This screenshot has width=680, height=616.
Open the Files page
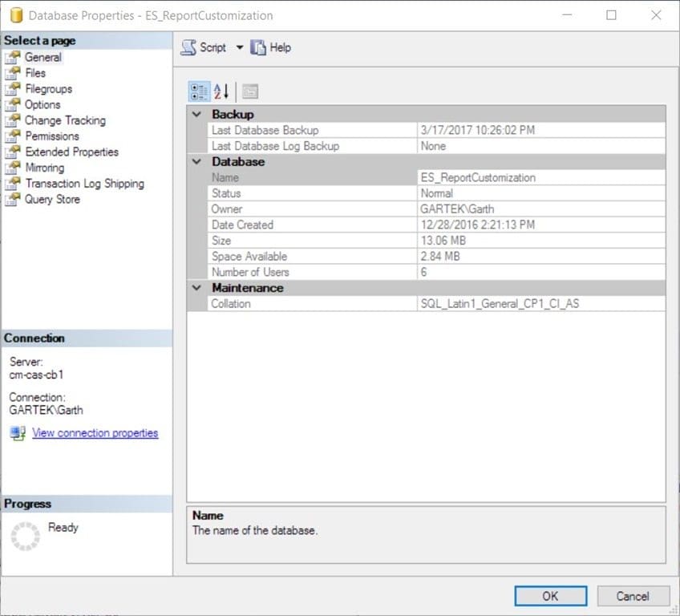tap(35, 73)
